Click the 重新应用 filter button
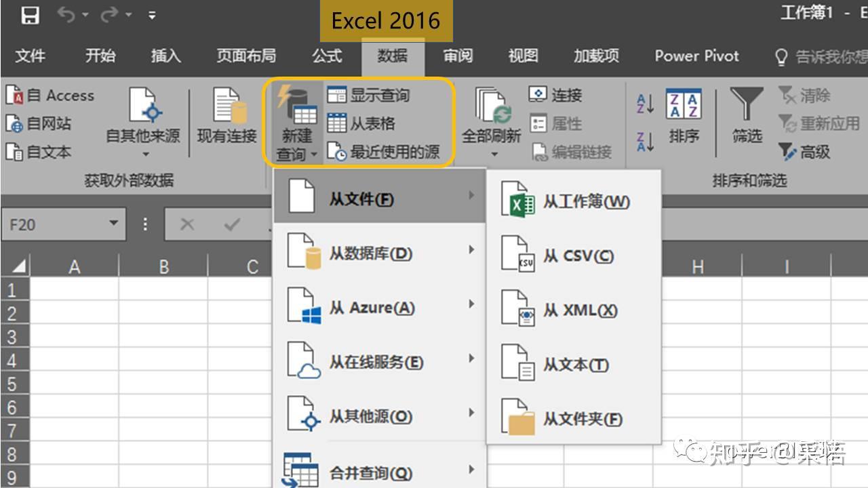Screen dimensions: 868x488 point(818,123)
